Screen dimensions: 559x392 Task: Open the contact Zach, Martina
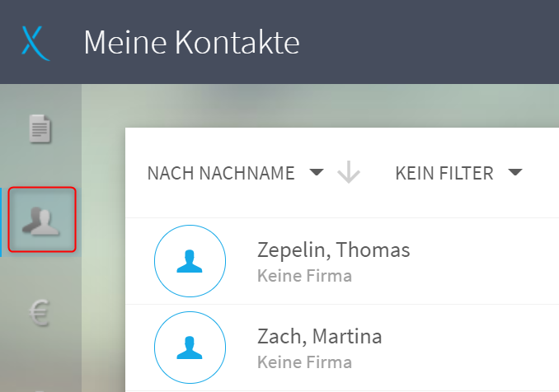[319, 336]
